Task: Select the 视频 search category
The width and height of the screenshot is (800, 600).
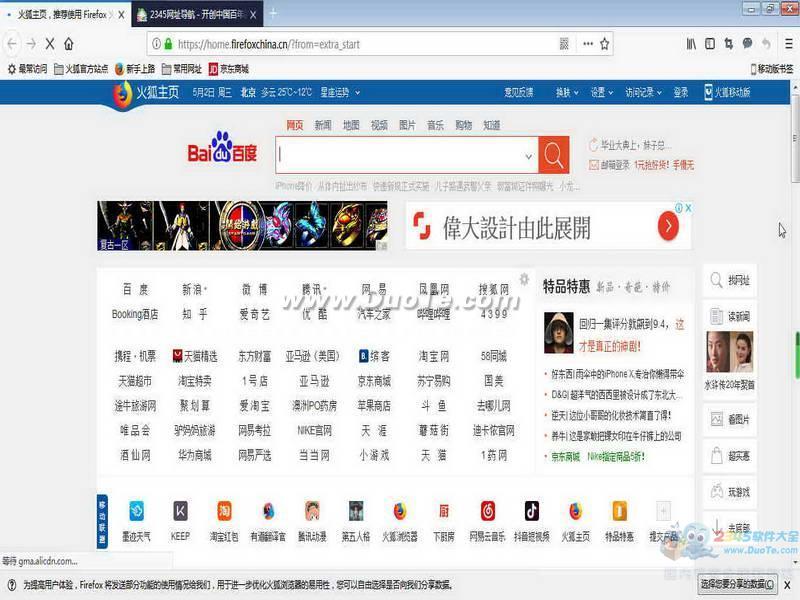Action: coord(379,125)
